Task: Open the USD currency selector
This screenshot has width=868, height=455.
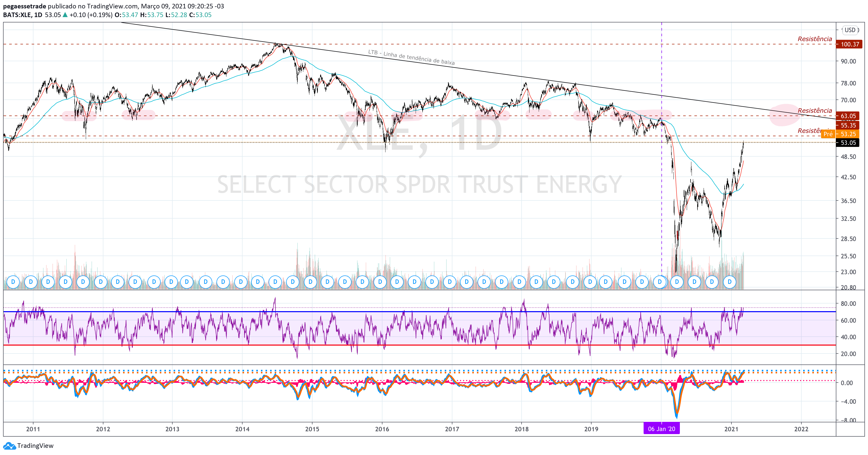Action: (850, 30)
